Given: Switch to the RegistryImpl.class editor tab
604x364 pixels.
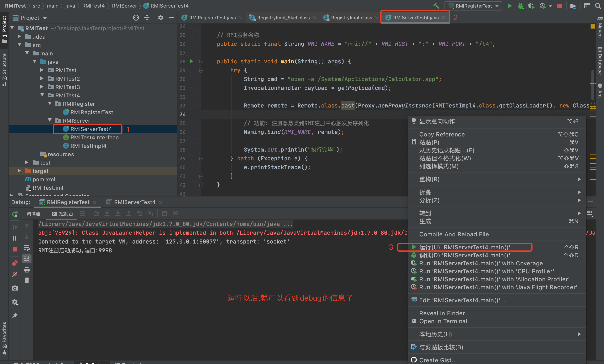Looking at the screenshot, I should coord(351,18).
